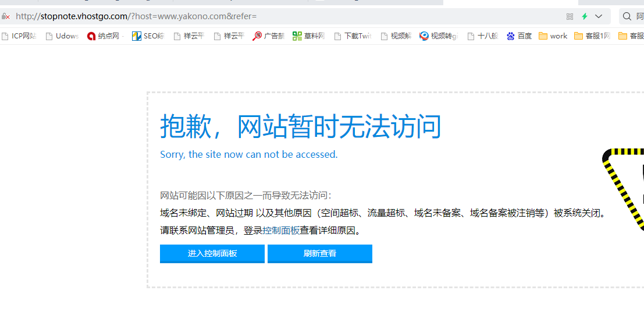Click the 控制面板 hyperlink in text
This screenshot has height=329, width=644.
tap(281, 231)
